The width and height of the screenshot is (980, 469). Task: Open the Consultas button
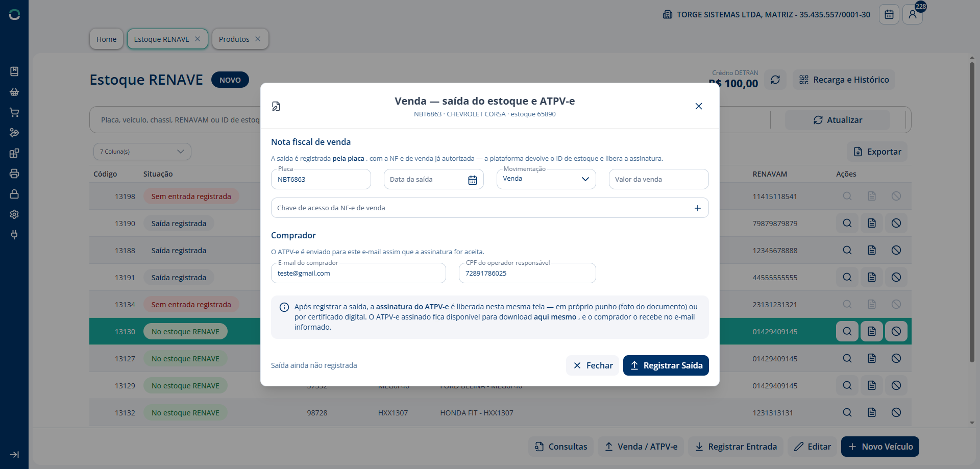(x=561, y=447)
